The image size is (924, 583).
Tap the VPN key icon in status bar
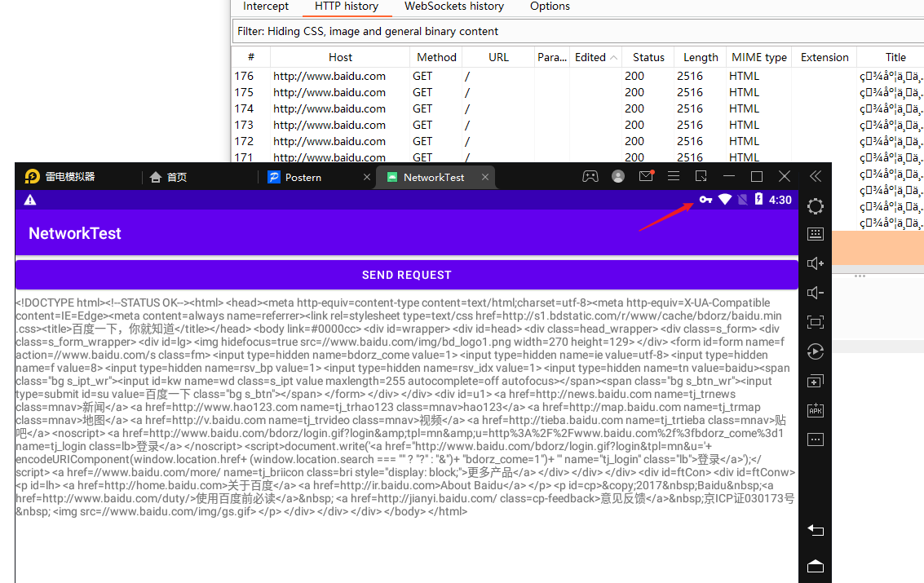click(705, 200)
